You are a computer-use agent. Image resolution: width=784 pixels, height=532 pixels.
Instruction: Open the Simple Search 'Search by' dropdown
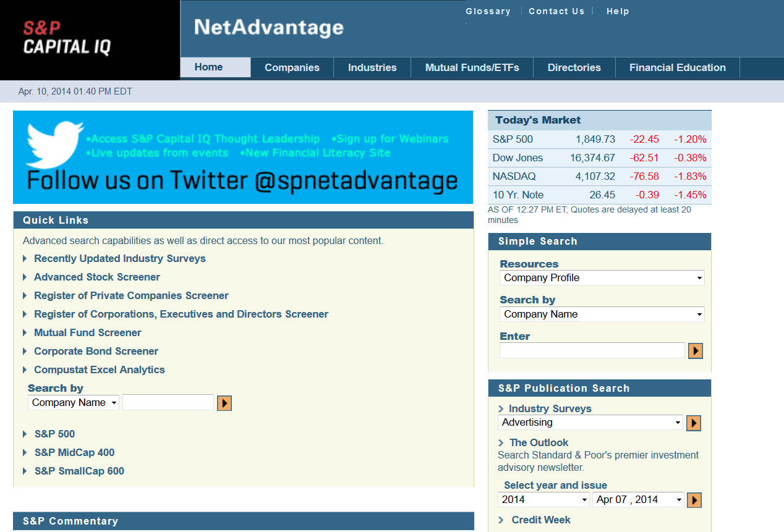pyautogui.click(x=601, y=315)
